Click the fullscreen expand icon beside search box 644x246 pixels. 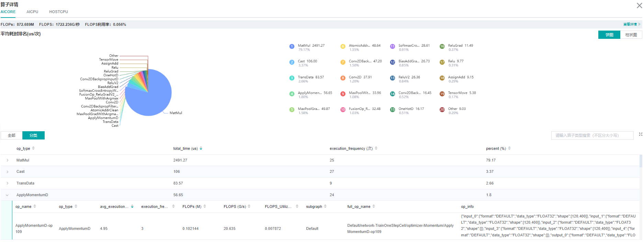[x=640, y=134]
